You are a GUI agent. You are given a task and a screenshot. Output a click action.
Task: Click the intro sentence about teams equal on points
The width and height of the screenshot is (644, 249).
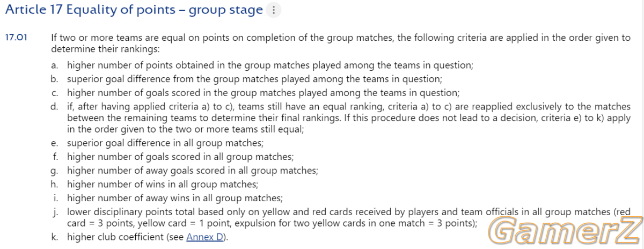point(341,43)
